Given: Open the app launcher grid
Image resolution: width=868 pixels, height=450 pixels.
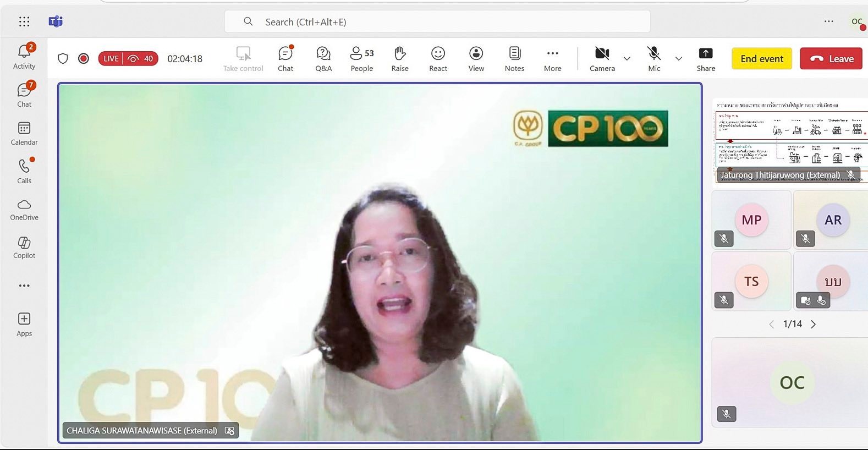Looking at the screenshot, I should coord(24,21).
